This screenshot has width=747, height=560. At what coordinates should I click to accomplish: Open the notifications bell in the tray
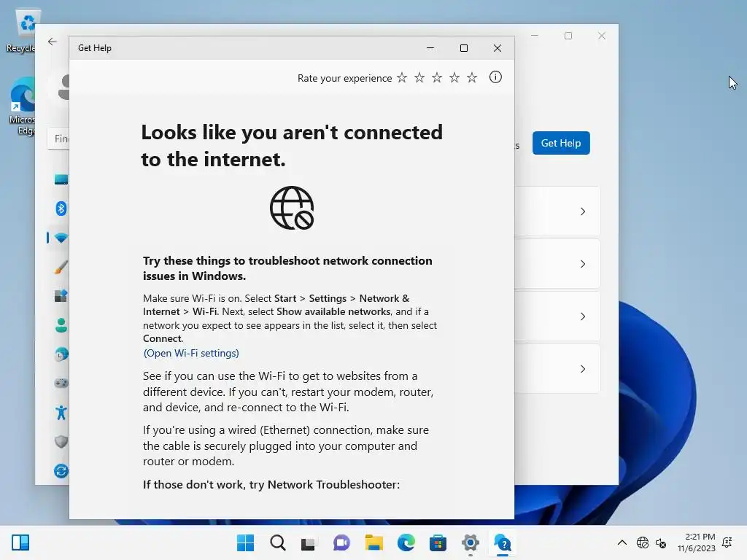coord(727,542)
